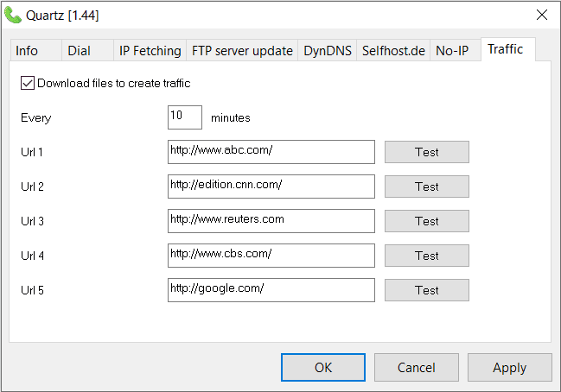Viewport: 561px width, 392px height.
Task: Focus the Url 2 cnn.com field
Action: coord(271,187)
